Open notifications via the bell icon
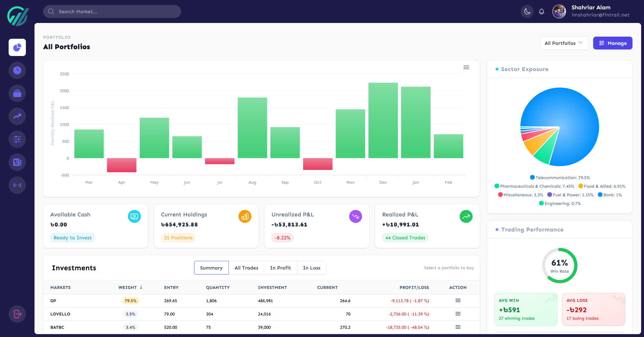This screenshot has height=337, width=644. (542, 11)
